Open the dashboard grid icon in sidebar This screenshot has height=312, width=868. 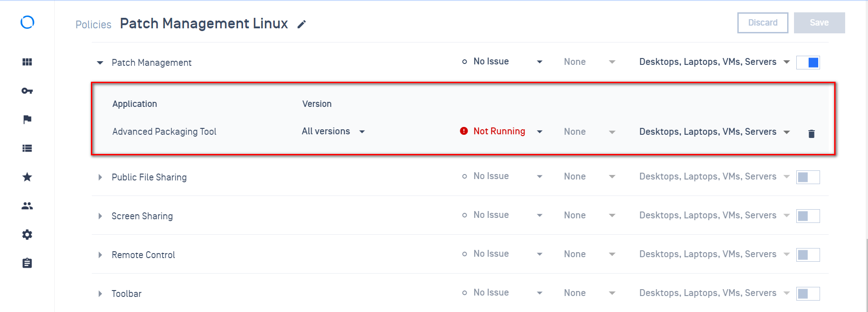(27, 62)
